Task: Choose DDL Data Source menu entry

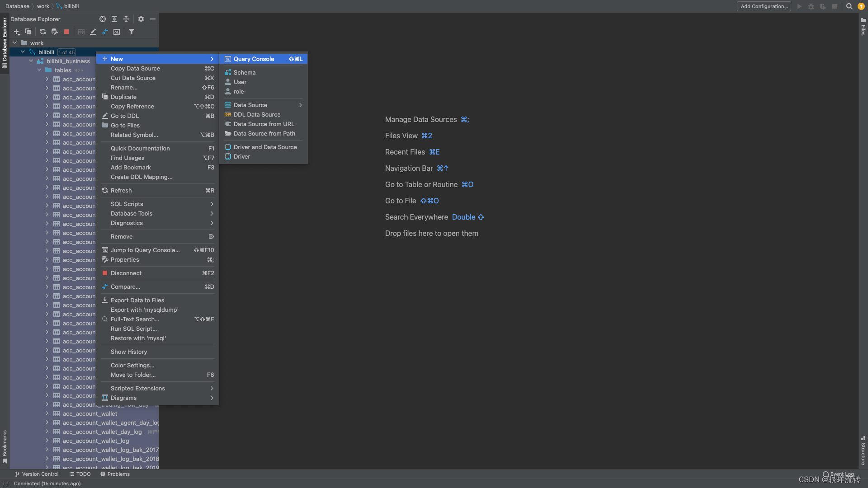Action: click(x=264, y=114)
